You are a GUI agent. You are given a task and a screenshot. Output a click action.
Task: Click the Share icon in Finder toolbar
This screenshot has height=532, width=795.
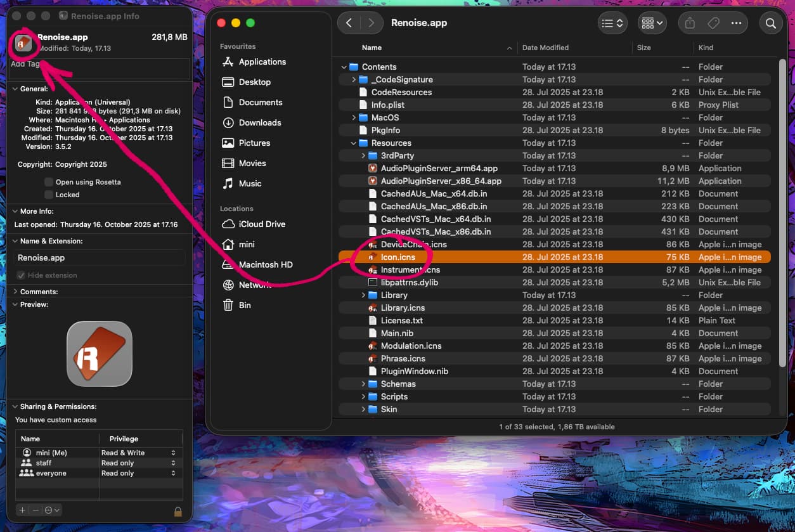(690, 23)
